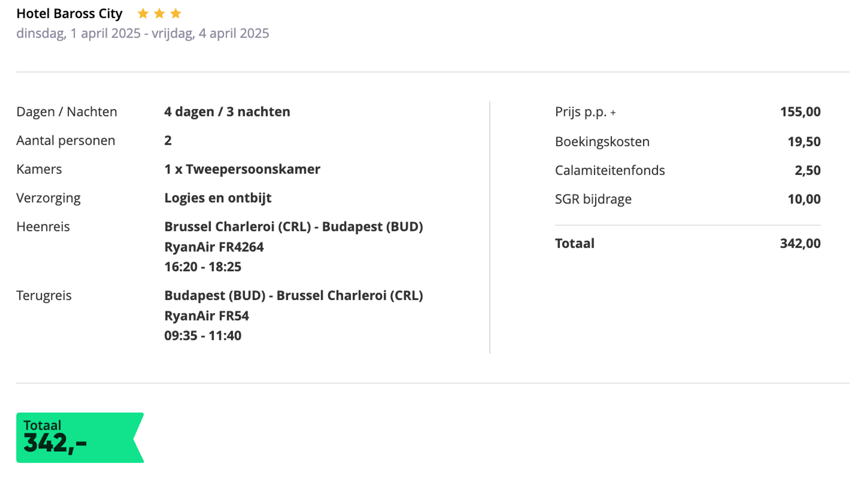Click the 155,00 price per person amount

tap(800, 112)
